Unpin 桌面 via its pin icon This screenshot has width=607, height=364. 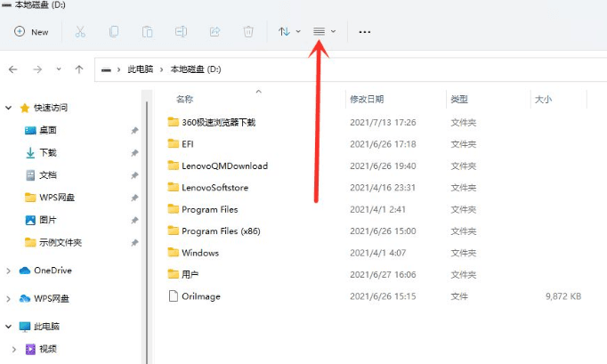coord(134,131)
